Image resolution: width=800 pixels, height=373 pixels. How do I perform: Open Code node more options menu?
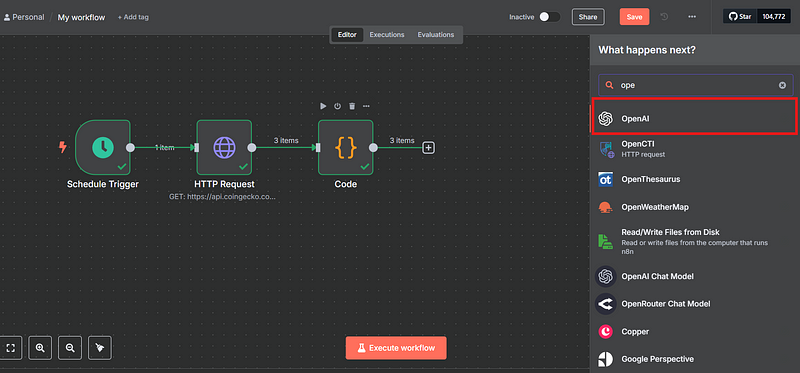click(x=366, y=106)
